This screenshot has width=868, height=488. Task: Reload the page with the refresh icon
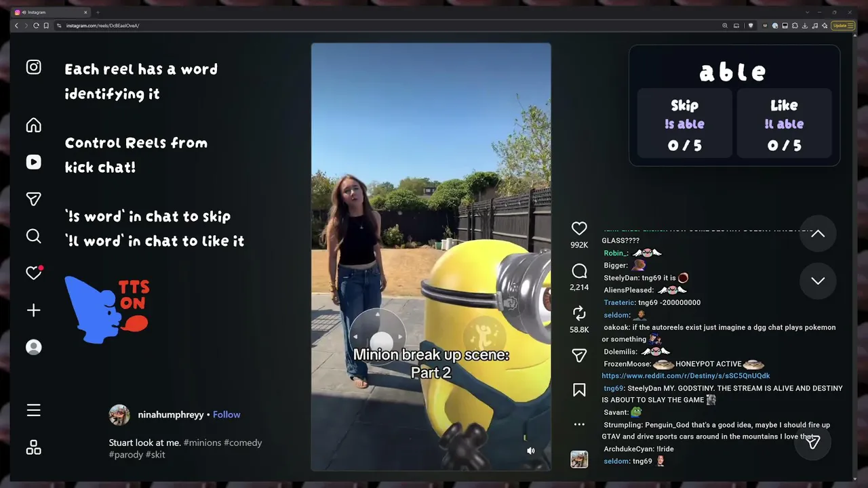coord(36,26)
